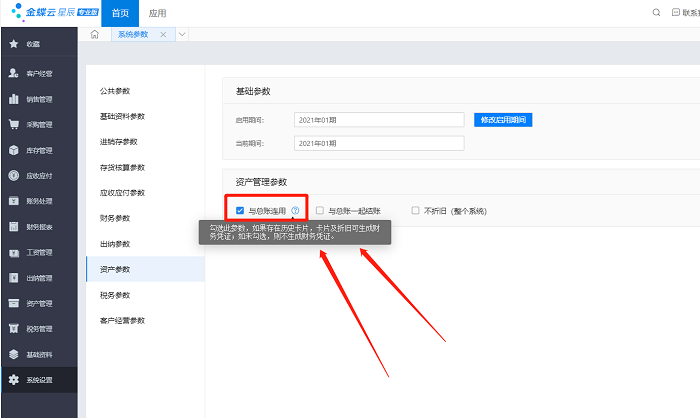Open 系统设置 gear icon in sidebar
The height and width of the screenshot is (418, 700).
coord(13,380)
